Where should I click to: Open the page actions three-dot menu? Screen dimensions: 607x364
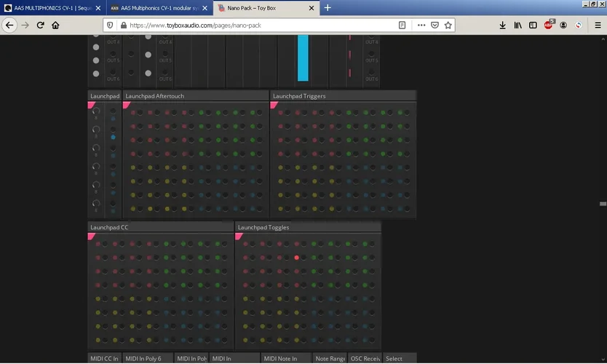coord(421,25)
